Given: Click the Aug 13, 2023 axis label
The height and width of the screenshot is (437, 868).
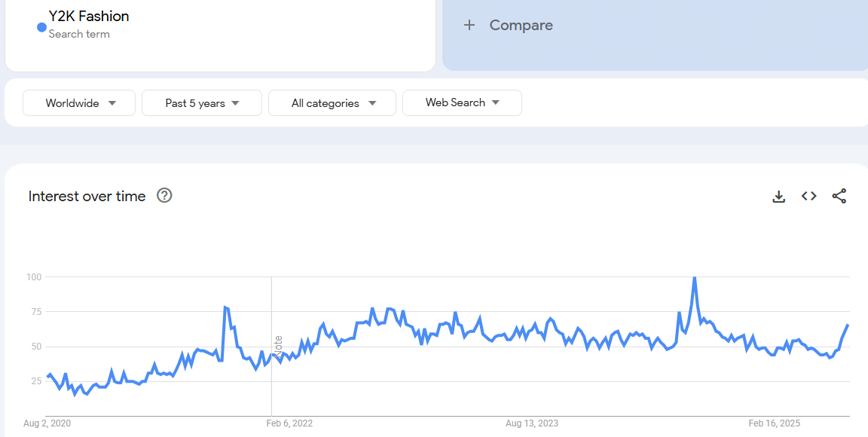Looking at the screenshot, I should [532, 423].
